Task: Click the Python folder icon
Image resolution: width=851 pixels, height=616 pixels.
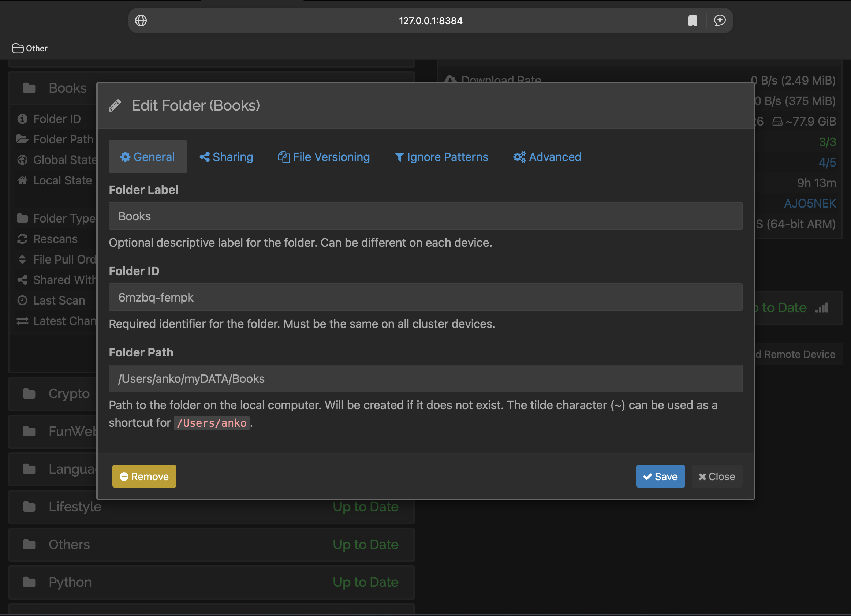Action: 29,582
